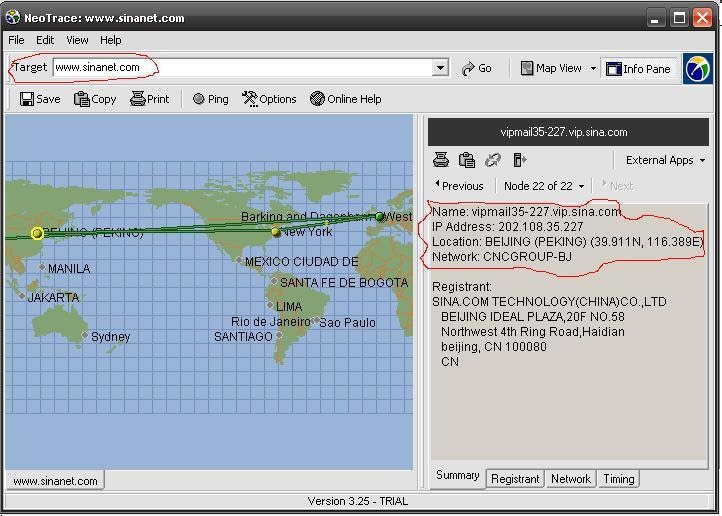The image size is (722, 516).
Task: Minimize the NeoTrace window
Action: click(x=654, y=18)
